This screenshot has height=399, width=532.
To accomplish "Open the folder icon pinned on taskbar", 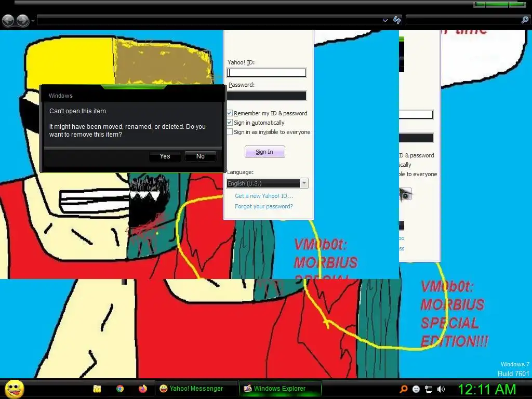I will point(97,389).
